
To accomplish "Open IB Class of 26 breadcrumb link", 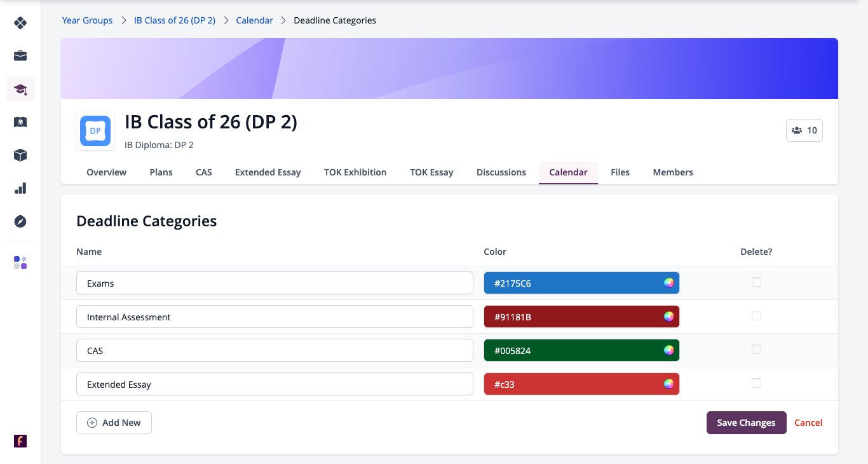I will tap(175, 20).
